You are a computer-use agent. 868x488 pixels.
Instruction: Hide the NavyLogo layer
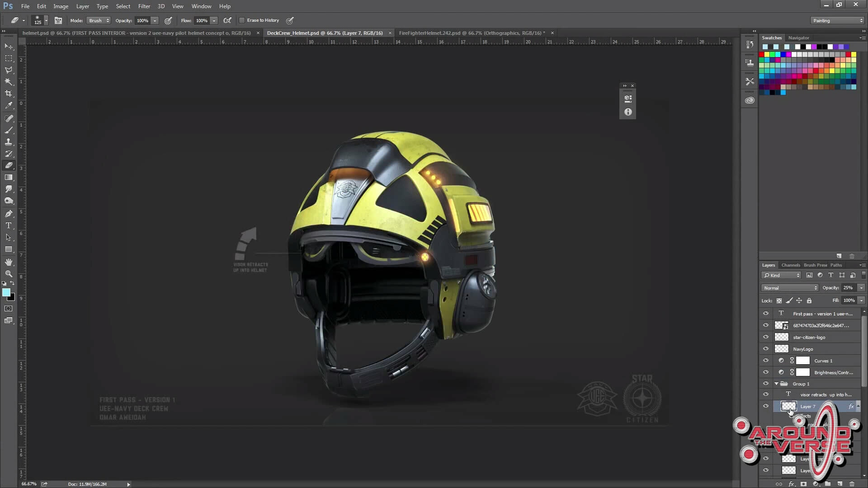click(x=765, y=349)
